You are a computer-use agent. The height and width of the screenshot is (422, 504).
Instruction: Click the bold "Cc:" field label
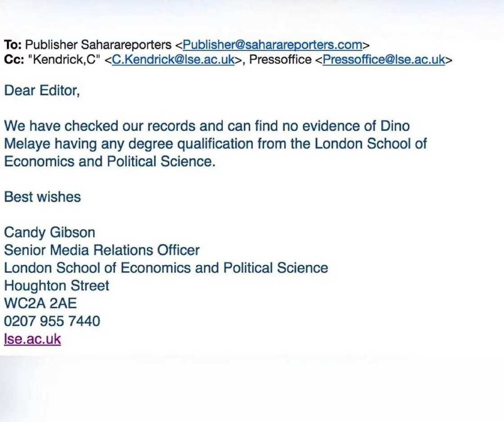[13, 59]
